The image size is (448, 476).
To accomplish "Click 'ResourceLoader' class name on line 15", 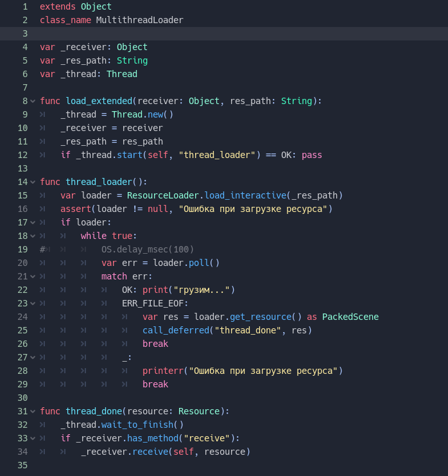I will point(163,195).
